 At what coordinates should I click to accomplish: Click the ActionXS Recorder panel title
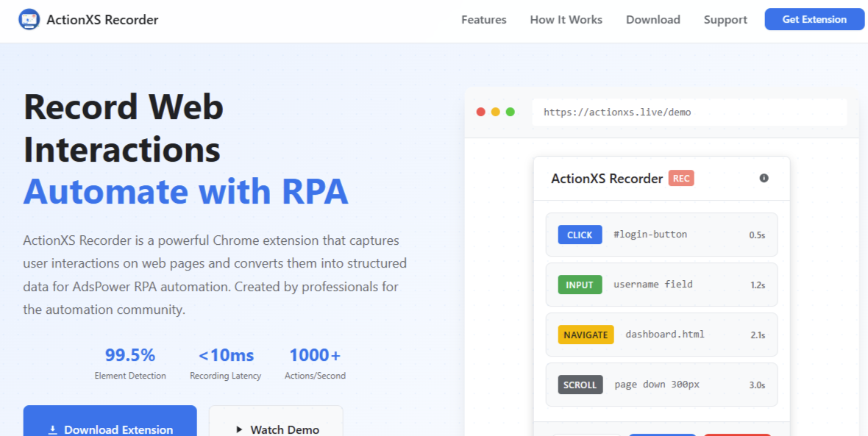607,179
